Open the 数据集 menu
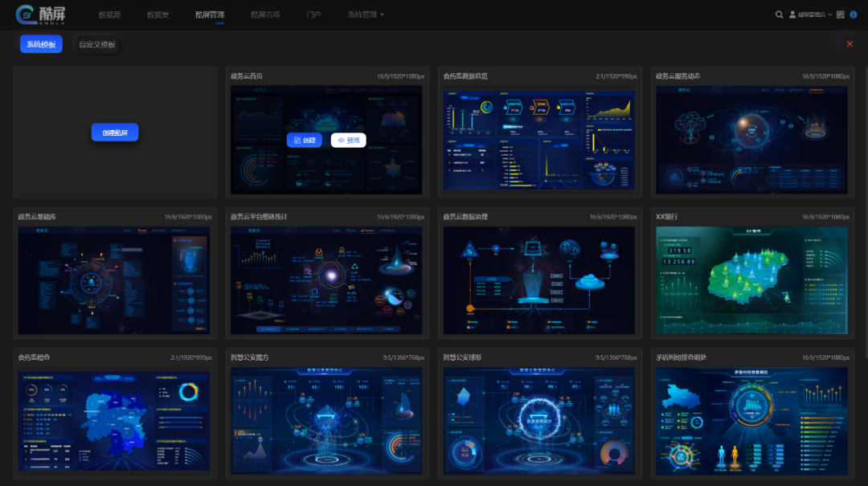The image size is (868, 486). point(158,14)
